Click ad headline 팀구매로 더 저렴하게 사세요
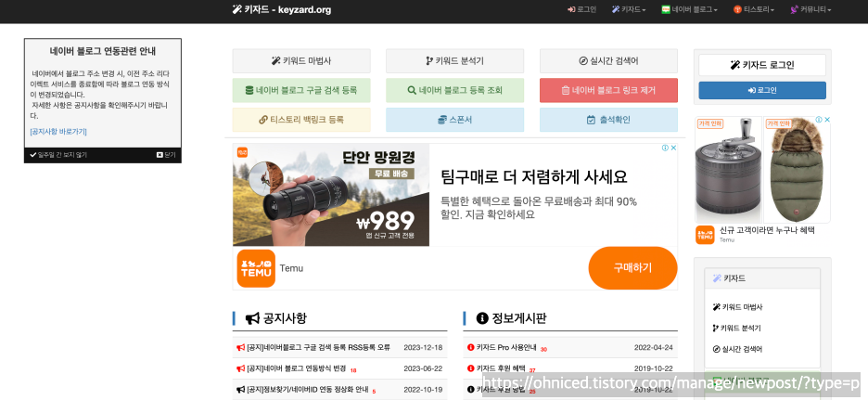 534,177
